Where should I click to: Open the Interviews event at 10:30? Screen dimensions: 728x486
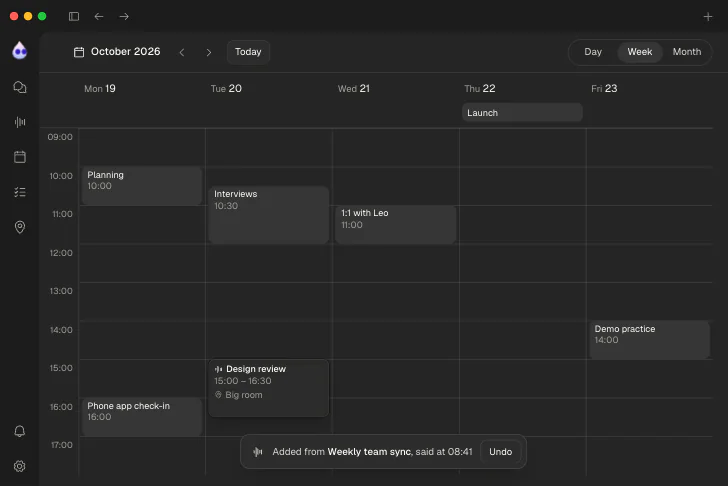(269, 214)
